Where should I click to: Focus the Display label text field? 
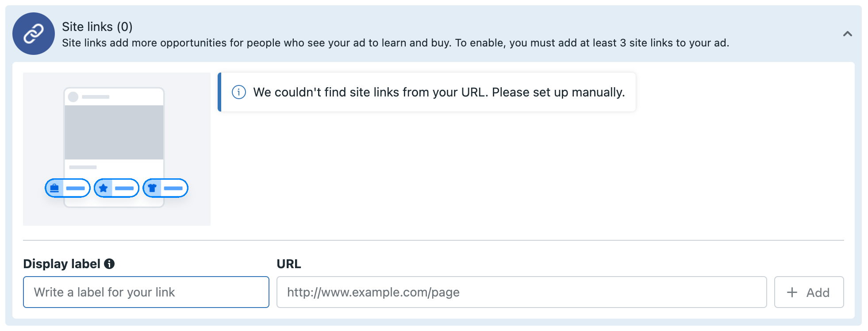(x=146, y=292)
